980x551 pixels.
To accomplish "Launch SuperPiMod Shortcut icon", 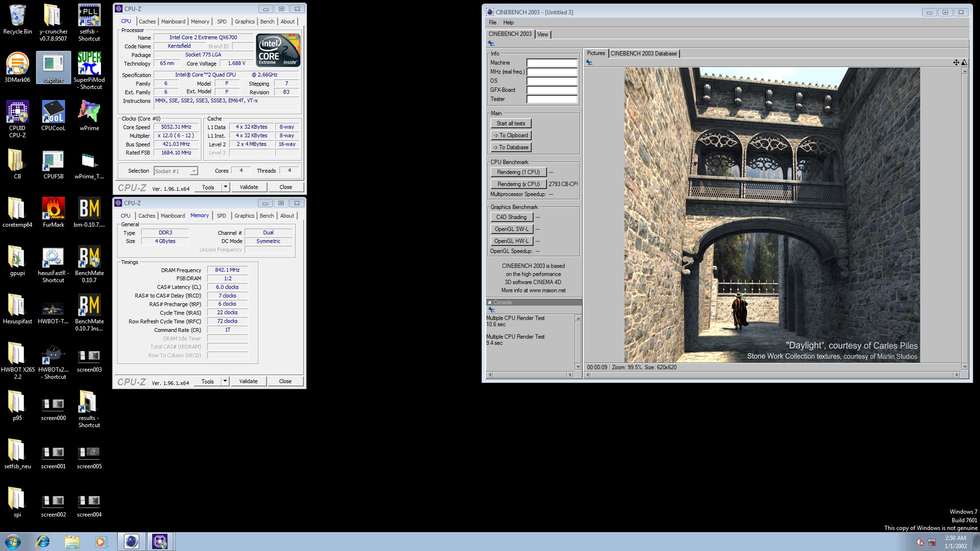I will pos(89,70).
